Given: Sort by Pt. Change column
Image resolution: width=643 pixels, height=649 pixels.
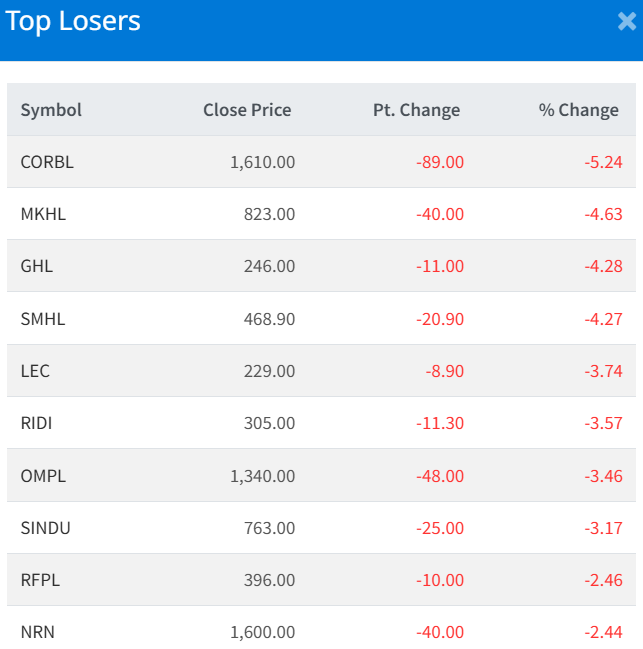Looking at the screenshot, I should [416, 110].
